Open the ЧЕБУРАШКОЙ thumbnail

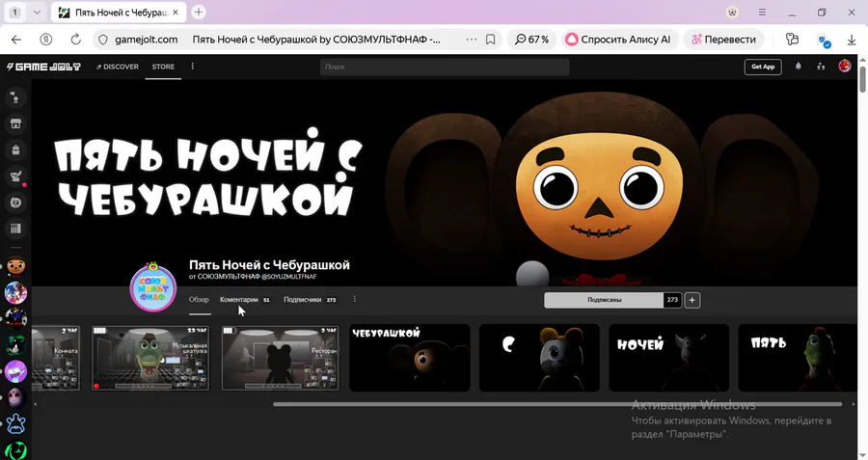click(x=410, y=358)
